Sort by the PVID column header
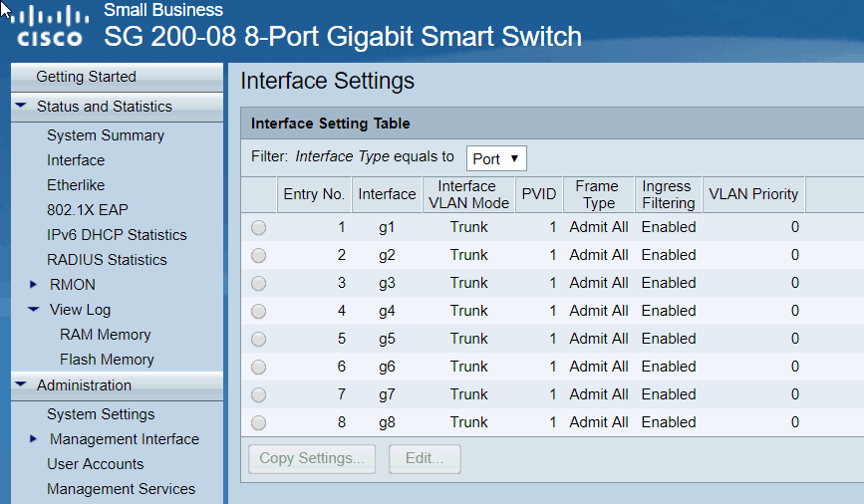Image resolution: width=864 pixels, height=504 pixels. pyautogui.click(x=539, y=194)
